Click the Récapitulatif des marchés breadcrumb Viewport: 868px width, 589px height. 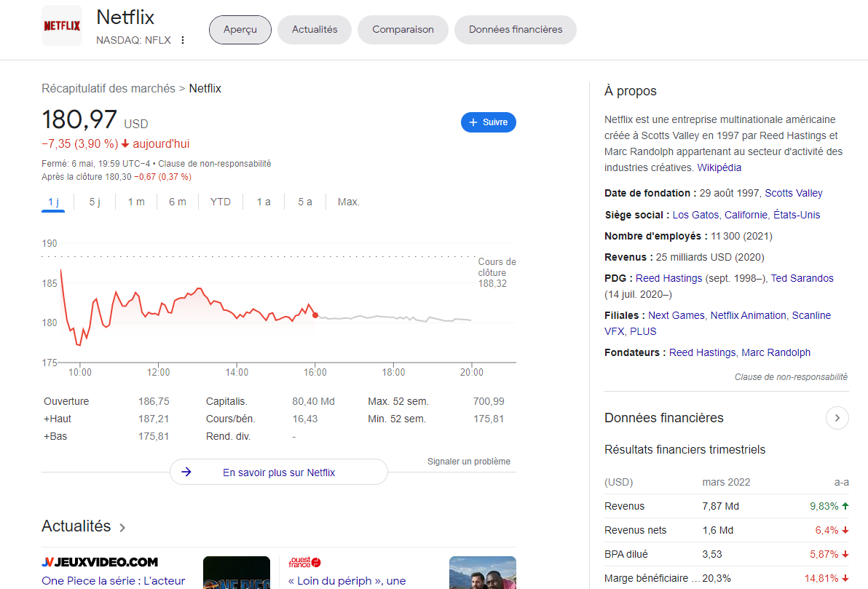pyautogui.click(x=108, y=89)
